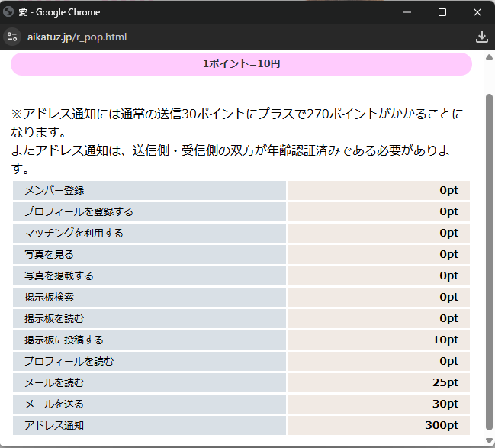Click the globe favicon in the title bar

pyautogui.click(x=8, y=12)
